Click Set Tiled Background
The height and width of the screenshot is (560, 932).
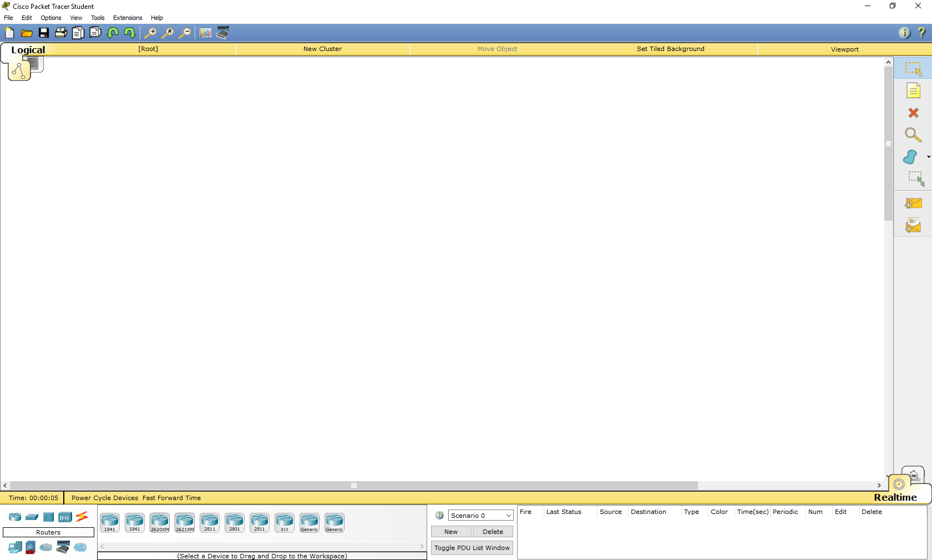pyautogui.click(x=670, y=49)
